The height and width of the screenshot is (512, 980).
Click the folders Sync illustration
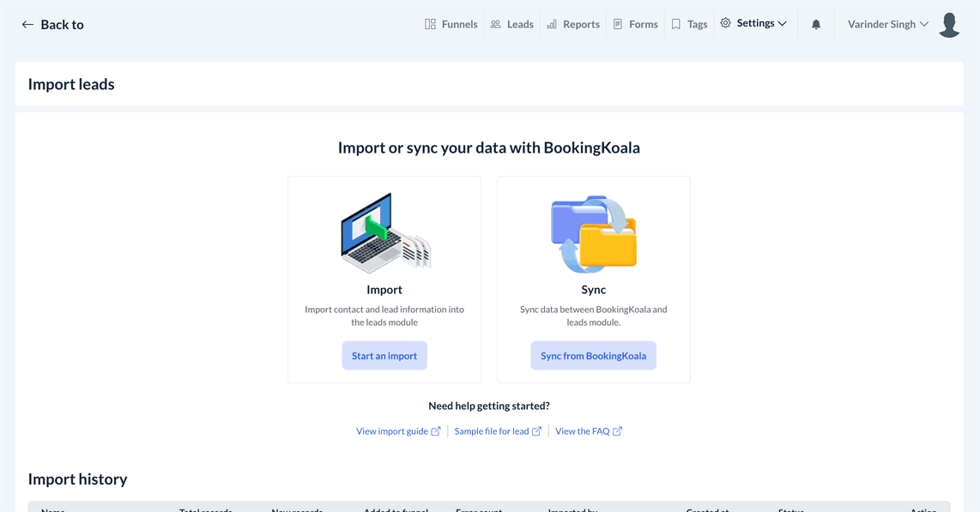click(x=594, y=234)
